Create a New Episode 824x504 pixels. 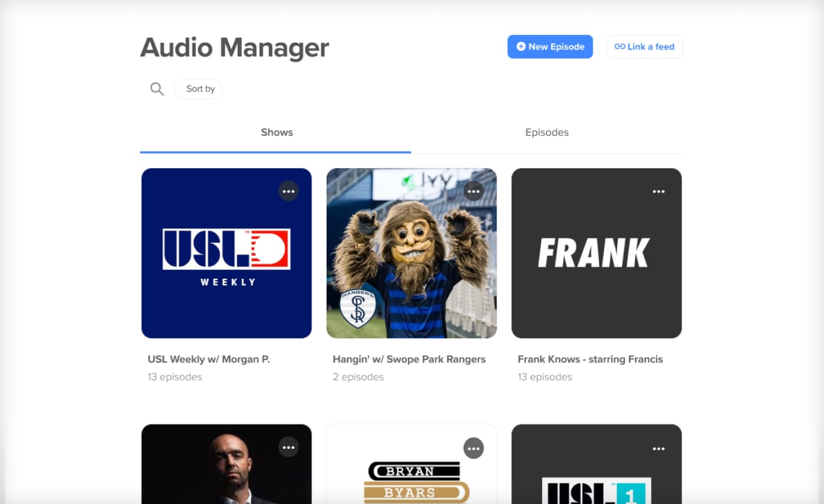tap(550, 47)
